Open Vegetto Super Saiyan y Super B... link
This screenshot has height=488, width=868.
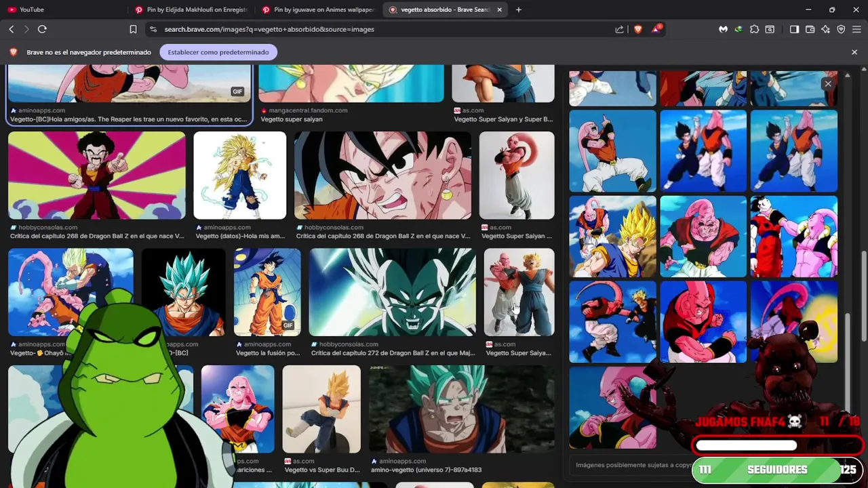502,119
